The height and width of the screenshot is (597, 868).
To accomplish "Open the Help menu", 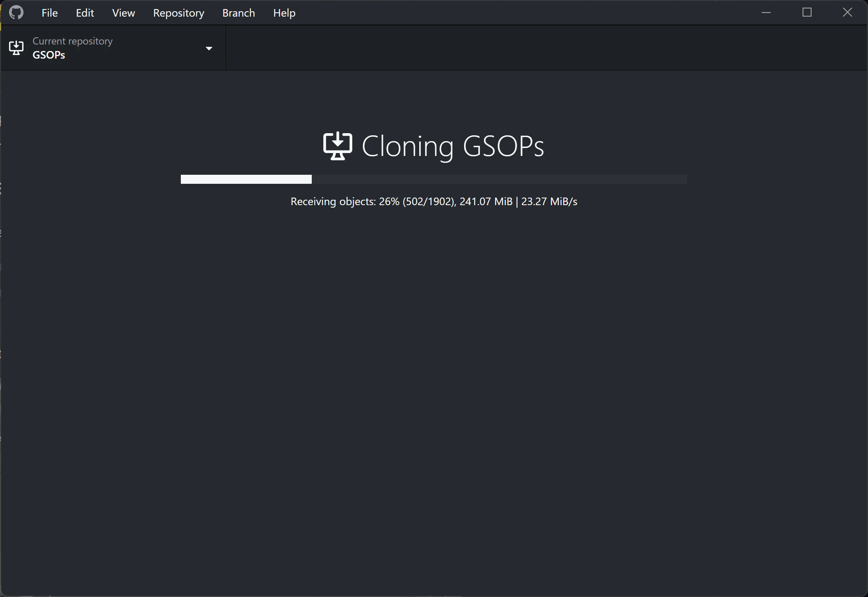I will coord(284,13).
